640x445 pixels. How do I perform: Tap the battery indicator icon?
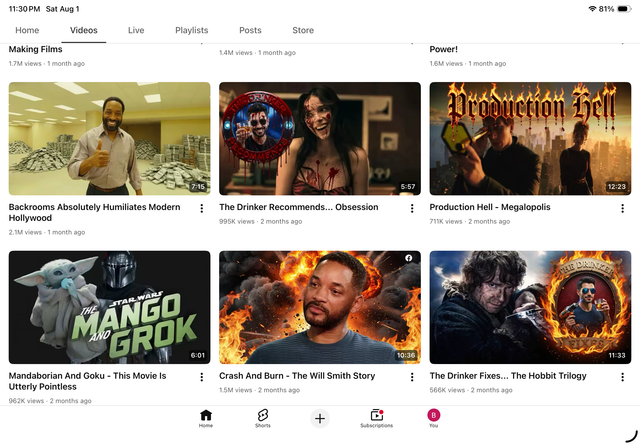tap(624, 9)
